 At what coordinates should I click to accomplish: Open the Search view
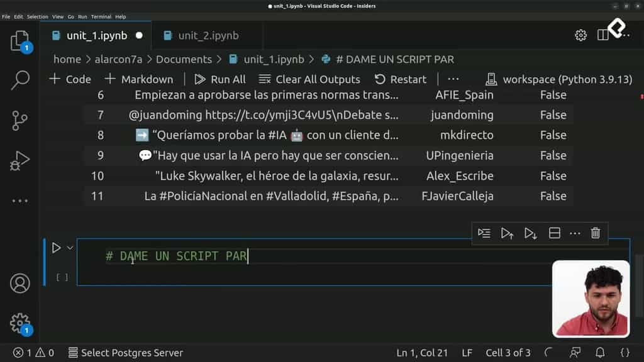pyautogui.click(x=19, y=82)
